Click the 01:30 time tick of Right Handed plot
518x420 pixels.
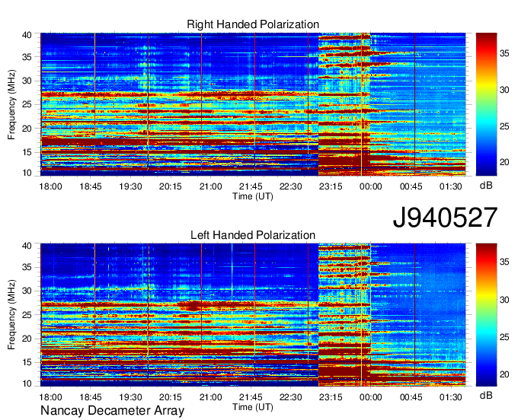point(451,186)
